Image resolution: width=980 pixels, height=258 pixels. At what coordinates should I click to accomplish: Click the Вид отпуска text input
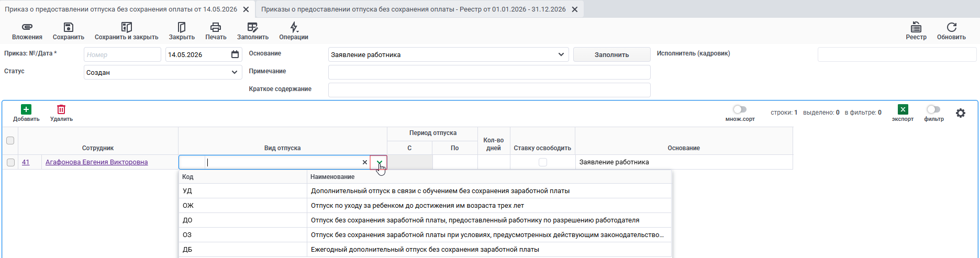pyautogui.click(x=283, y=162)
